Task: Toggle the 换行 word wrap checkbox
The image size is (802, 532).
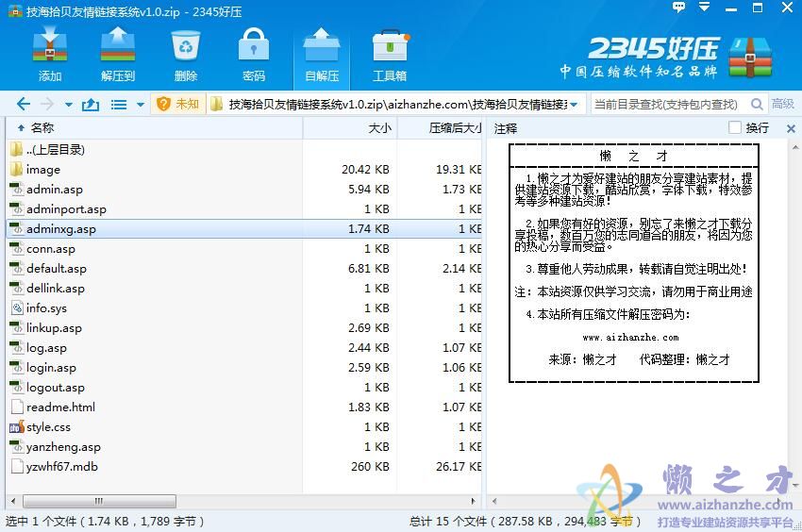Action: tap(734, 127)
